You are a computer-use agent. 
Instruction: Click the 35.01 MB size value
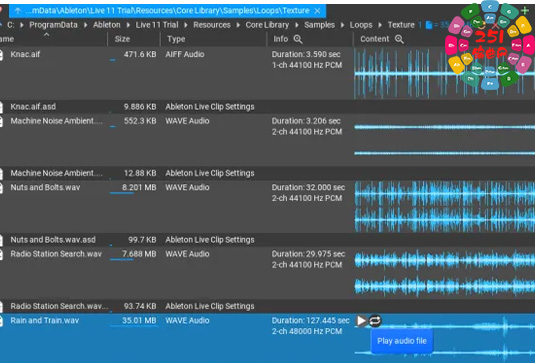[139, 321]
